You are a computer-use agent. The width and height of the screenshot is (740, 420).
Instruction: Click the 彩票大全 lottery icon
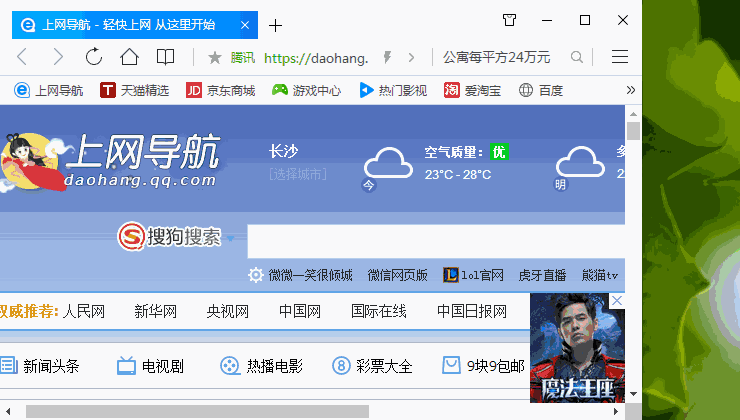[x=341, y=365]
